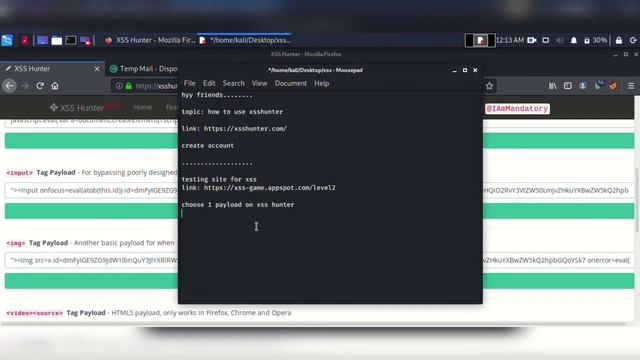The height and width of the screenshot is (360, 640).
Task: Click the Home link on XSS Hunter
Action: tap(142, 107)
